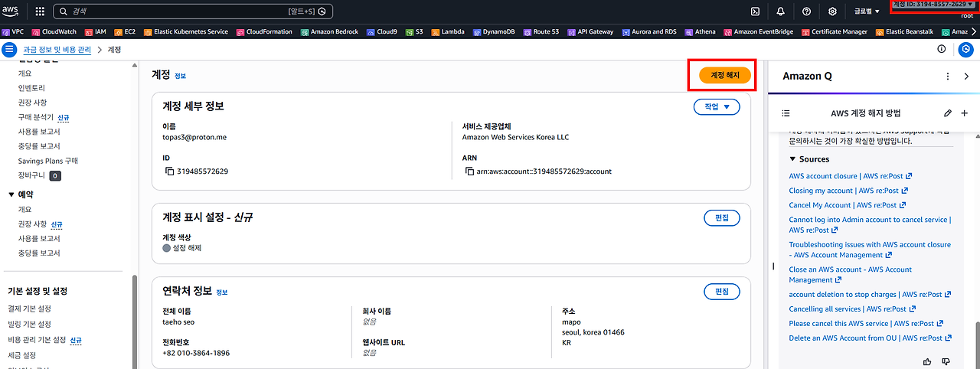Image resolution: width=980 pixels, height=369 pixels.
Task: Open the 정보 link beside 연락처 정보
Action: (x=221, y=292)
